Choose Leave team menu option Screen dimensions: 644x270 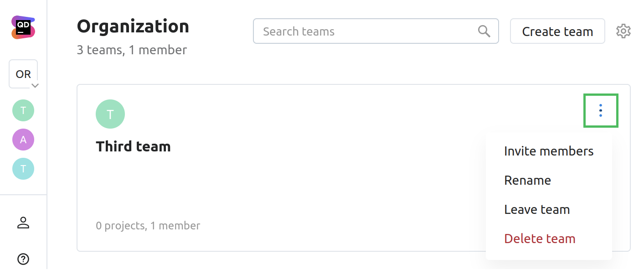coord(537,210)
